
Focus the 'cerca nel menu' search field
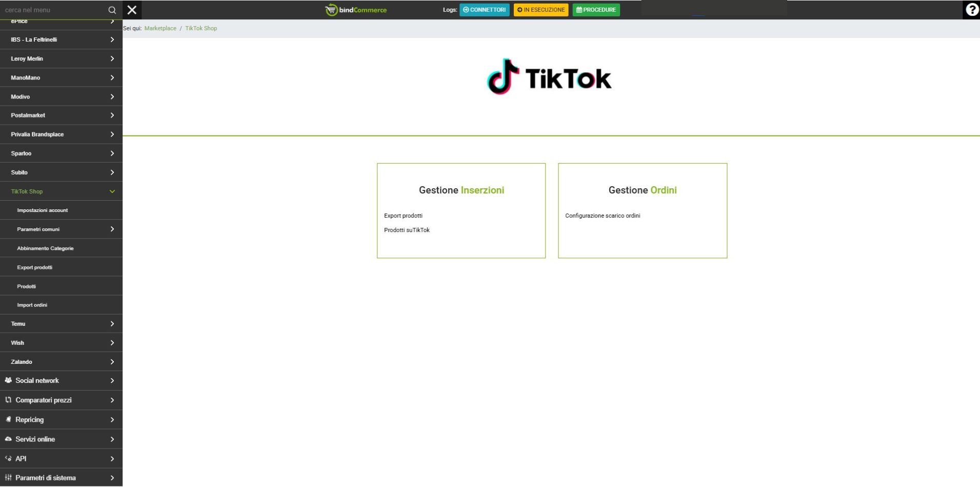click(51, 10)
